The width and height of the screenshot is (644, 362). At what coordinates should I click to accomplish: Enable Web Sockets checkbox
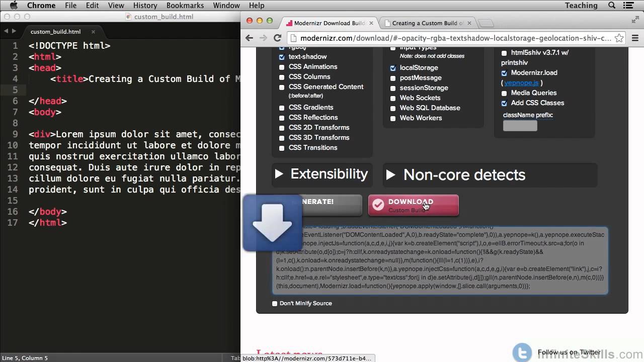393,98
